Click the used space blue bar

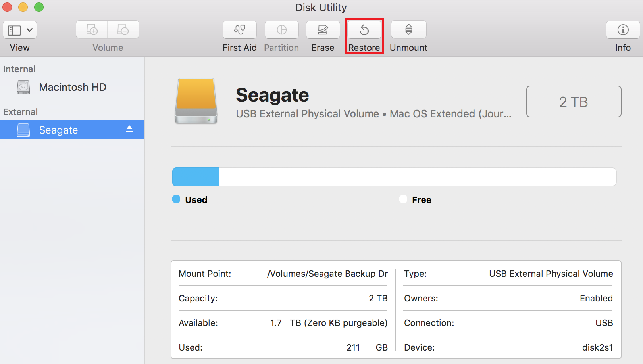pos(196,177)
